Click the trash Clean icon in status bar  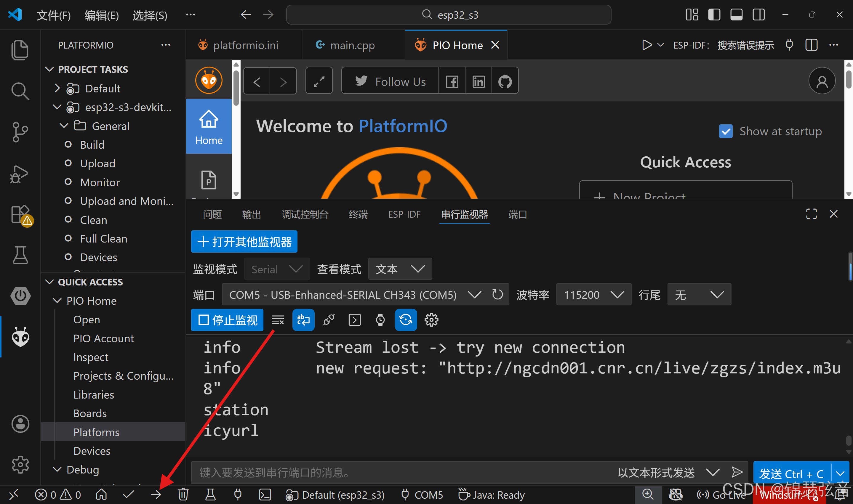pyautogui.click(x=183, y=495)
